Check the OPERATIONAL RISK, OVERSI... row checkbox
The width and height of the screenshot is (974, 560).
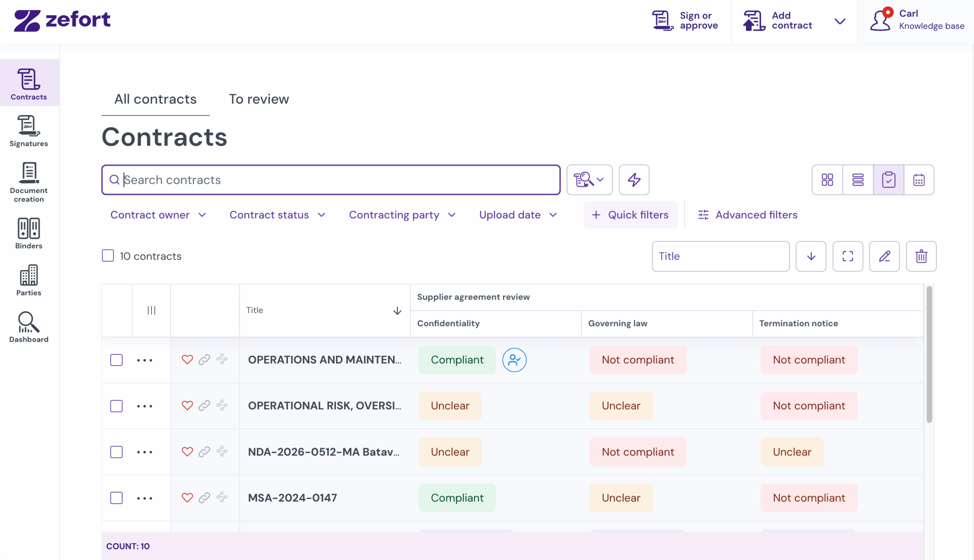[116, 406]
